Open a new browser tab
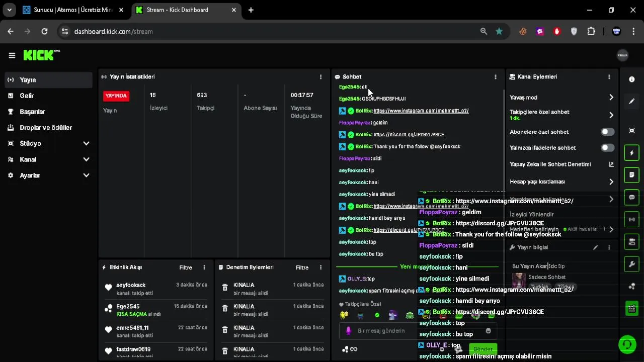The width and height of the screenshot is (644, 362). click(251, 10)
